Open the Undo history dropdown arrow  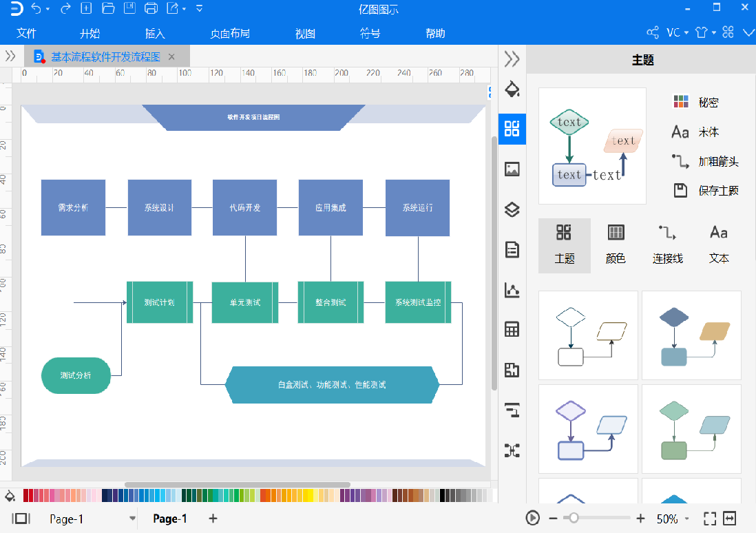click(48, 9)
